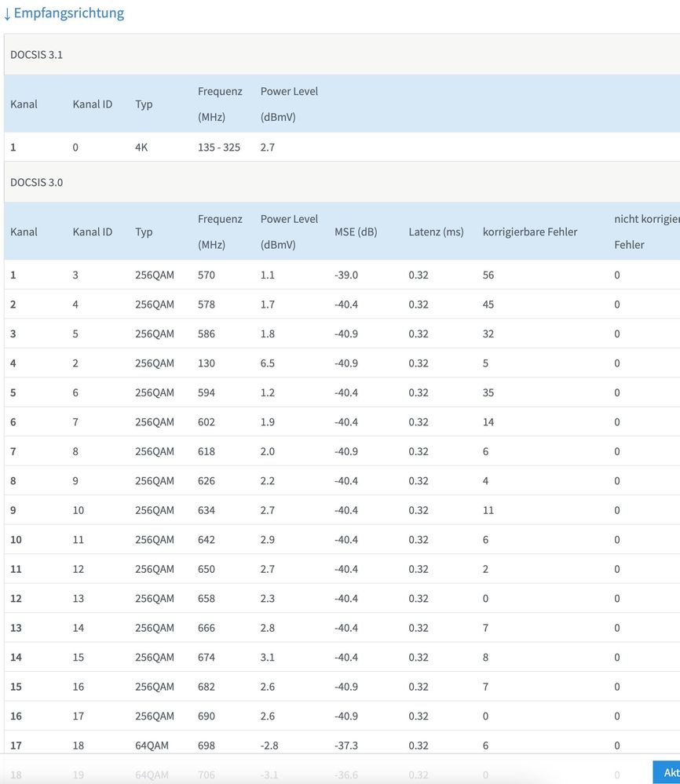
Task: Click korrigierbare Fehler column header
Action: 530,232
